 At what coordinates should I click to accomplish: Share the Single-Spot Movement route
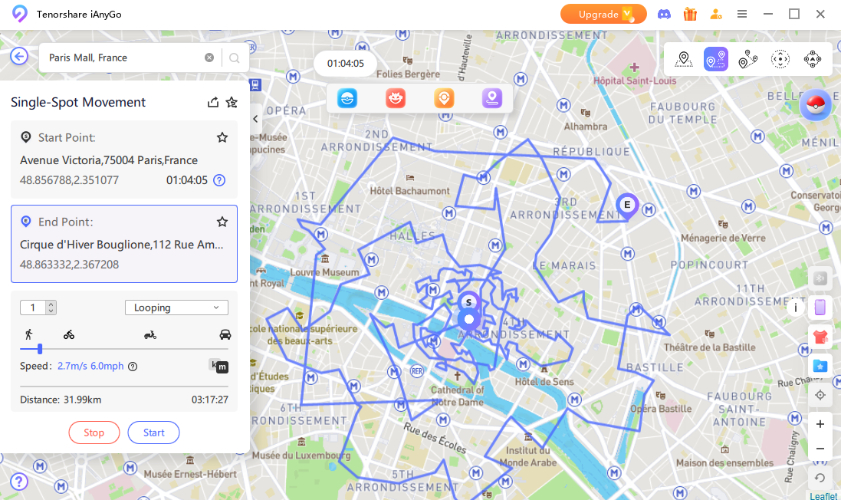pos(213,102)
